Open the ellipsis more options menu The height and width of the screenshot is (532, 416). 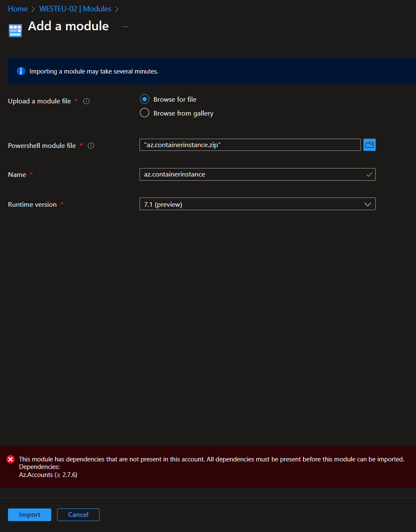click(x=125, y=26)
